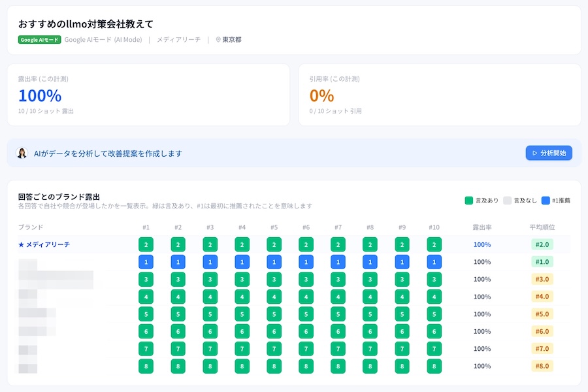Click the #2.0 average rank badge
Viewport: 588px width, 392px height.
click(x=542, y=244)
